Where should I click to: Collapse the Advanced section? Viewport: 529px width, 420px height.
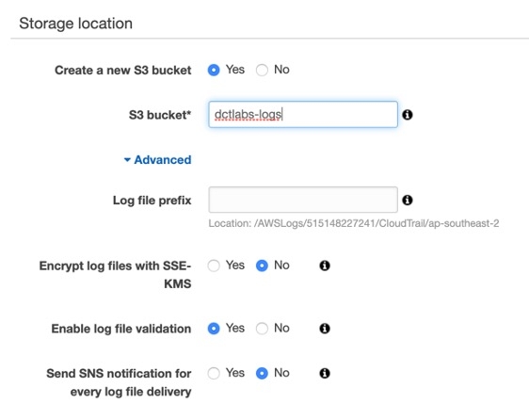tap(157, 160)
